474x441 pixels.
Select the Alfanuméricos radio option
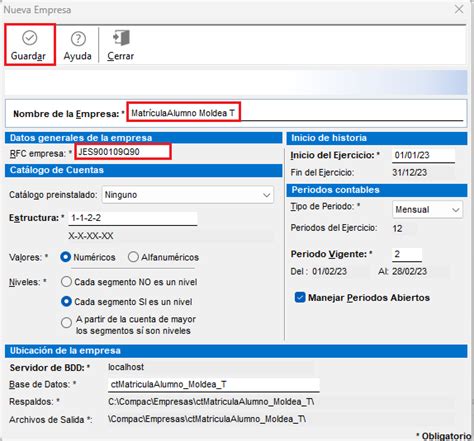(133, 257)
